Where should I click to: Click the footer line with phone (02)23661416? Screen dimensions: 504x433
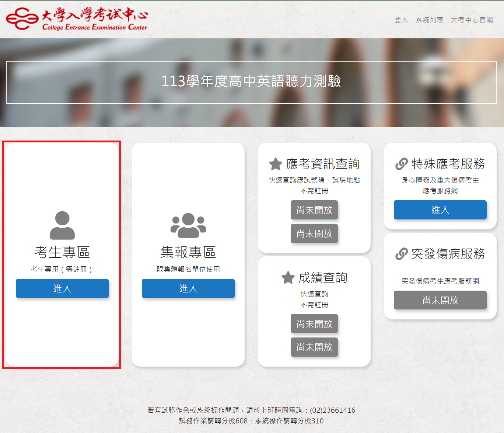(251, 410)
